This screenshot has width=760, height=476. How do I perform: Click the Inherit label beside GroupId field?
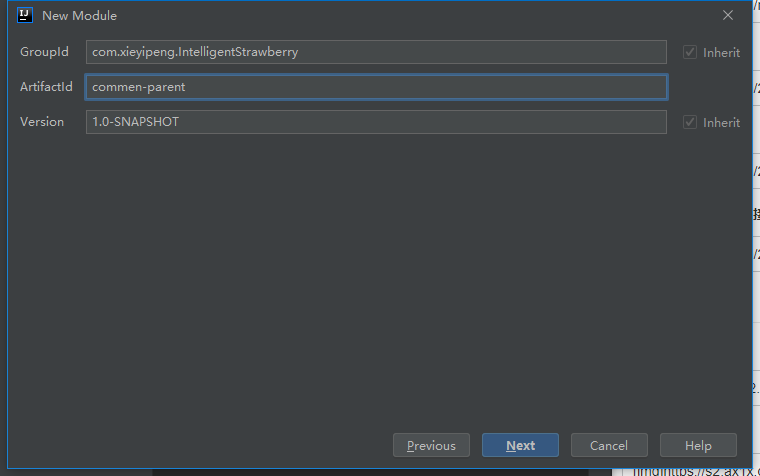(721, 52)
